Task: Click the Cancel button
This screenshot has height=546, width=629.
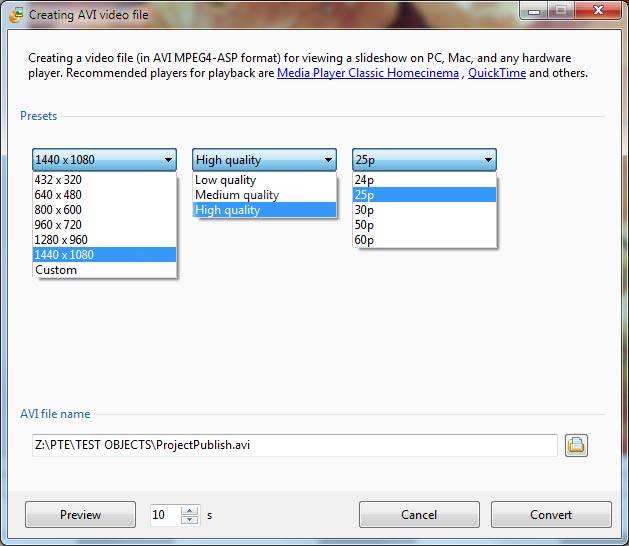Action: pos(419,515)
